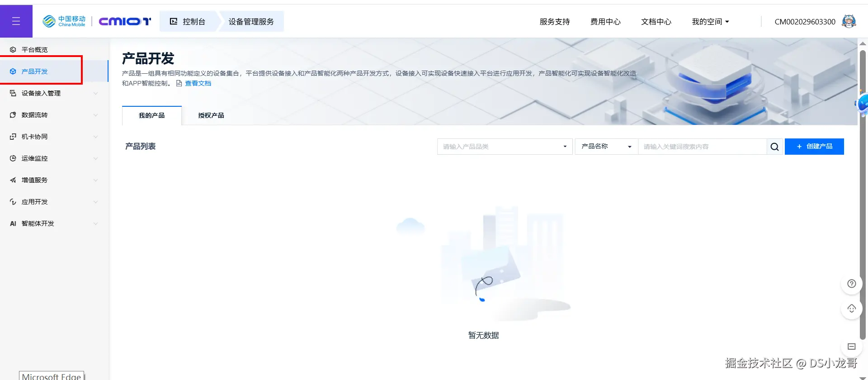Image resolution: width=868 pixels, height=380 pixels.
Task: Expand 增值服务 menu chevron
Action: click(95, 180)
